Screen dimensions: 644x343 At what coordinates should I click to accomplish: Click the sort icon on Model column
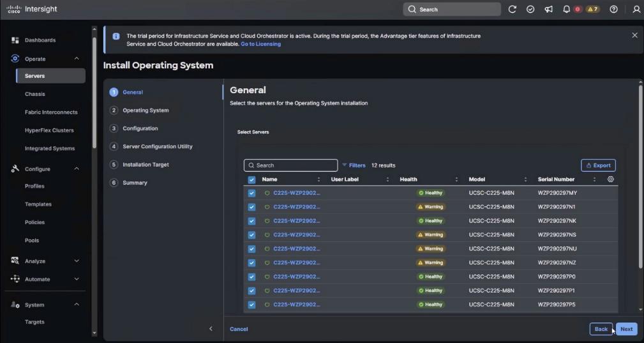(x=526, y=179)
